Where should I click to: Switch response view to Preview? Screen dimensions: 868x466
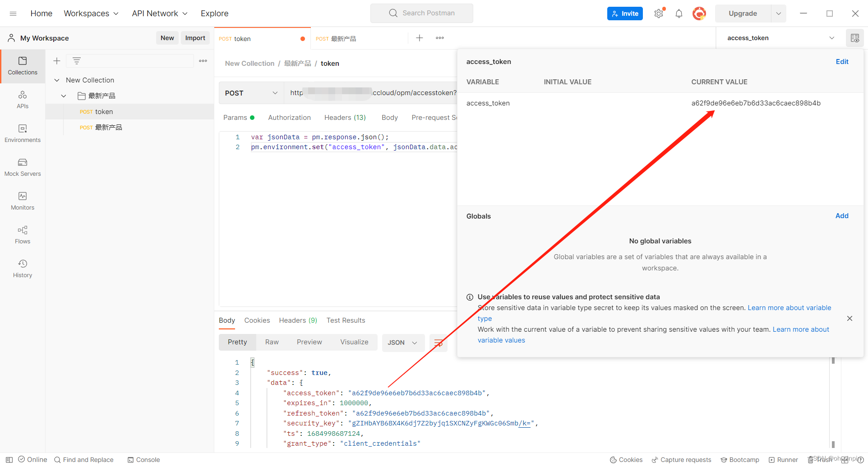coord(309,343)
